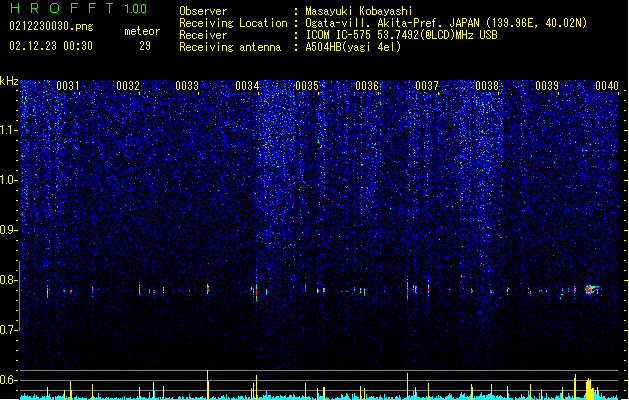Click the Receiving Location label
Image resolution: width=629 pixels, height=400 pixels.
pos(233,23)
